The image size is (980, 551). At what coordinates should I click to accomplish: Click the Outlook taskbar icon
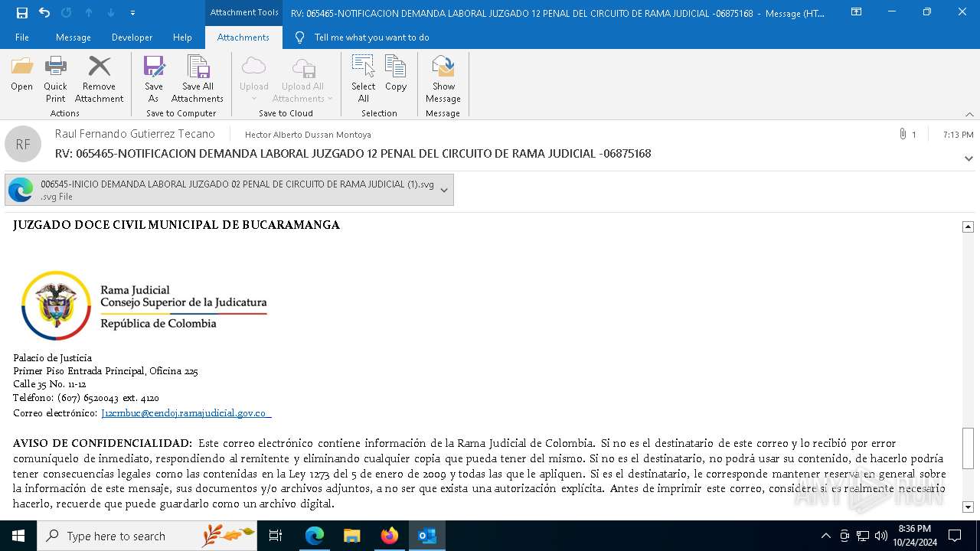426,536
